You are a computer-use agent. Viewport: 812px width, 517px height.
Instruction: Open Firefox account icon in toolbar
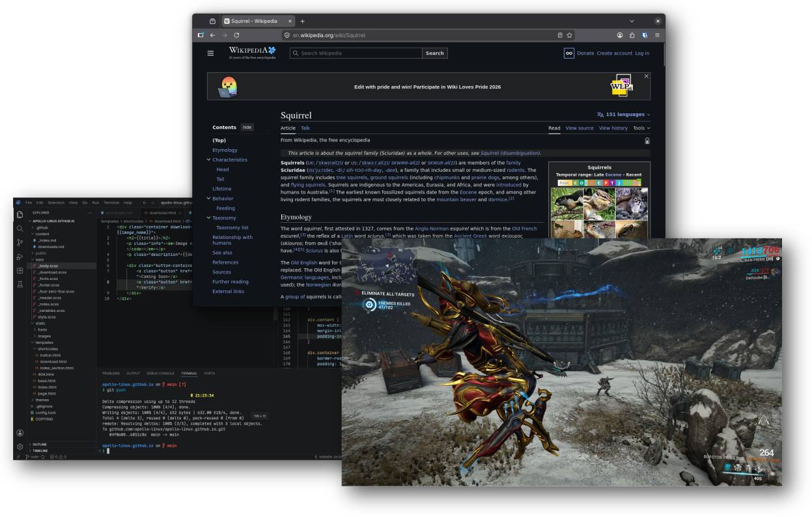[x=620, y=35]
